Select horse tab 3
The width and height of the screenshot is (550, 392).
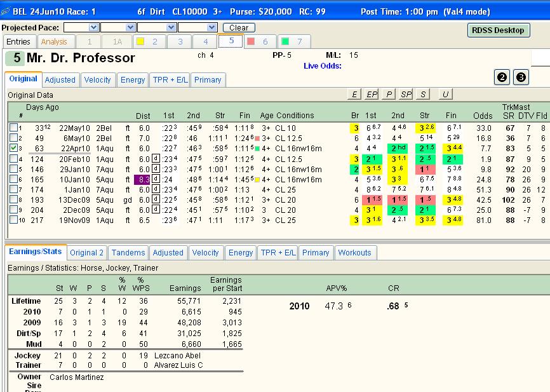[x=180, y=41]
